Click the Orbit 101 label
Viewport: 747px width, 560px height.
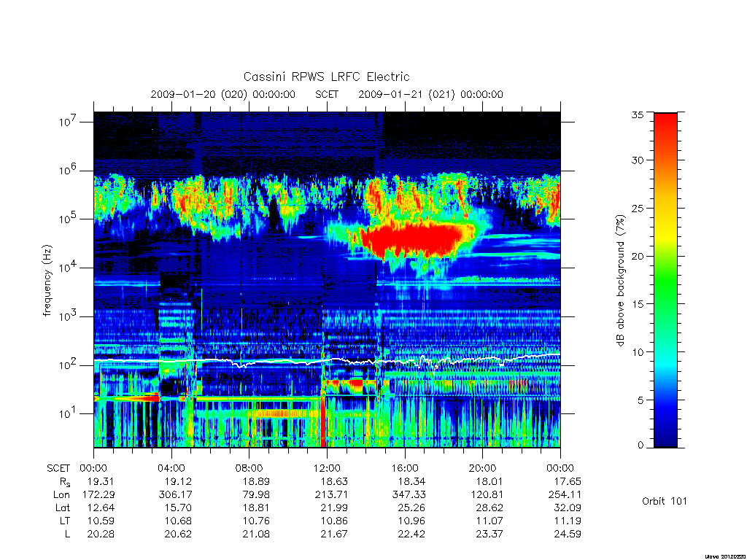tap(665, 501)
